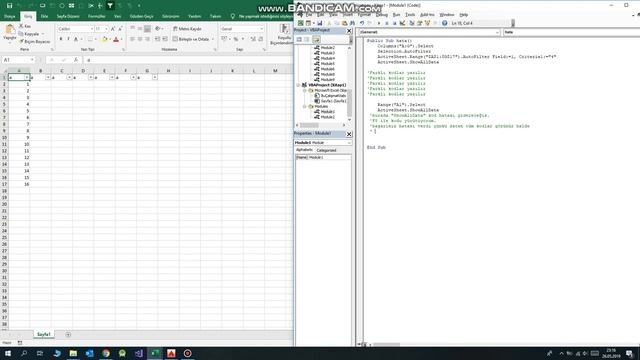Click the Break pause icon in VBA toolbar
The image size is (640, 360).
[x=387, y=23]
